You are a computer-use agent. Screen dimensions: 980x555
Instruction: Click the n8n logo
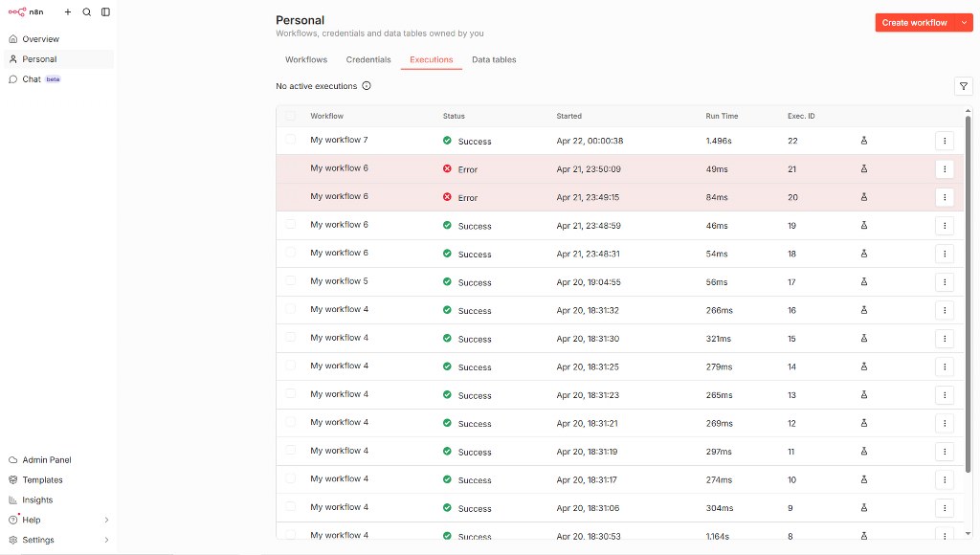26,11
